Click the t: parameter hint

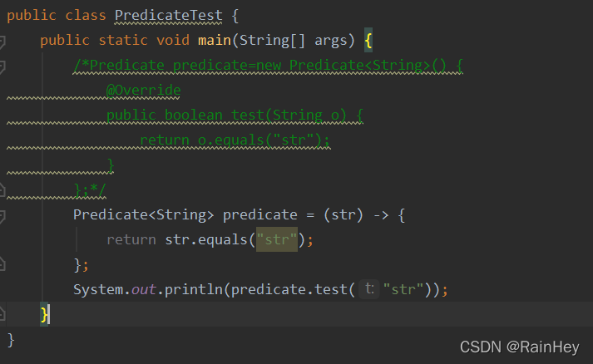[x=369, y=289]
